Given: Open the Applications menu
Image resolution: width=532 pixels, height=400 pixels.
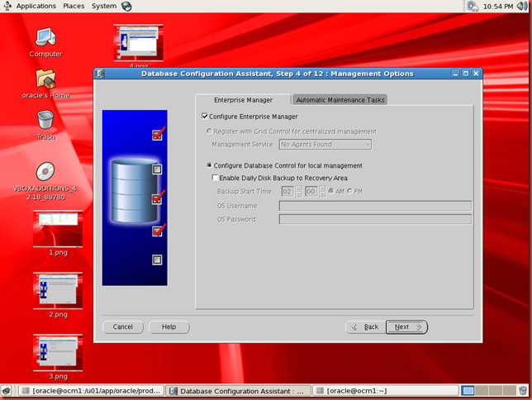Looking at the screenshot, I should click(x=36, y=6).
